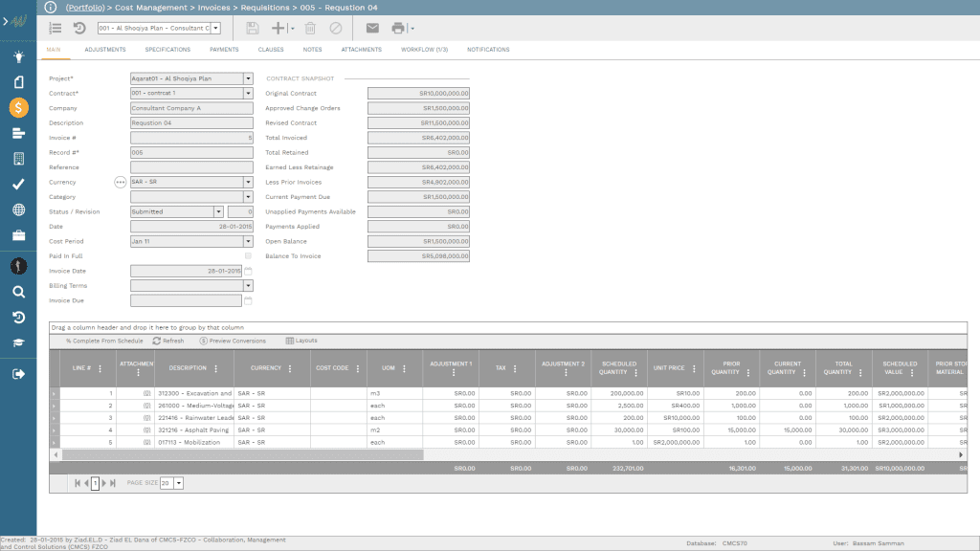Open search from the sidebar magnifier icon
980x551 pixels.
[x=17, y=291]
